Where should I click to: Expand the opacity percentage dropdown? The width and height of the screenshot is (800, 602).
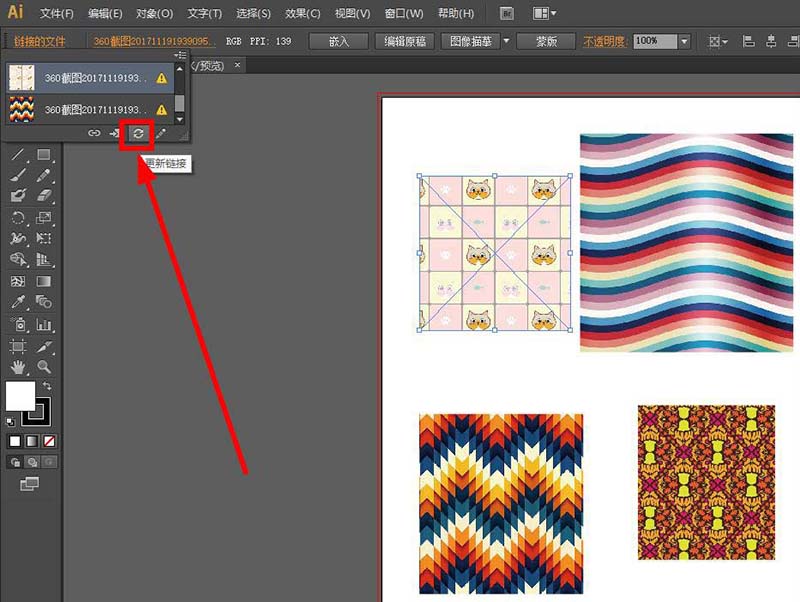[x=684, y=42]
